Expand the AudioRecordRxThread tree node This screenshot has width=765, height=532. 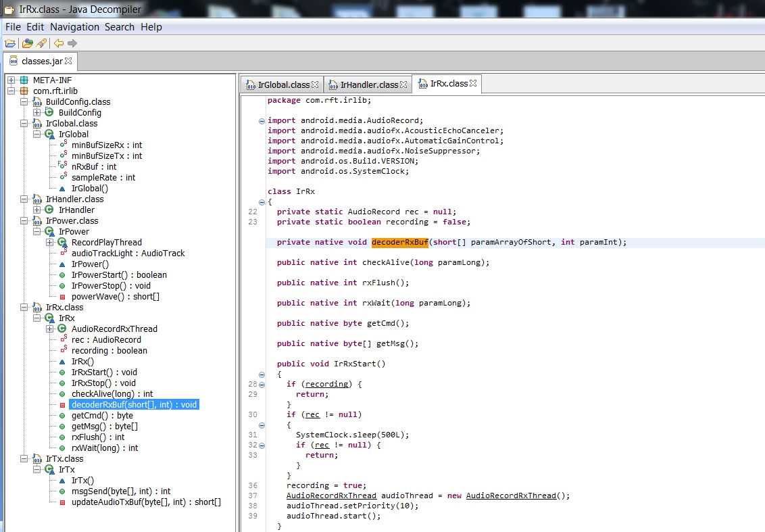[x=50, y=329]
